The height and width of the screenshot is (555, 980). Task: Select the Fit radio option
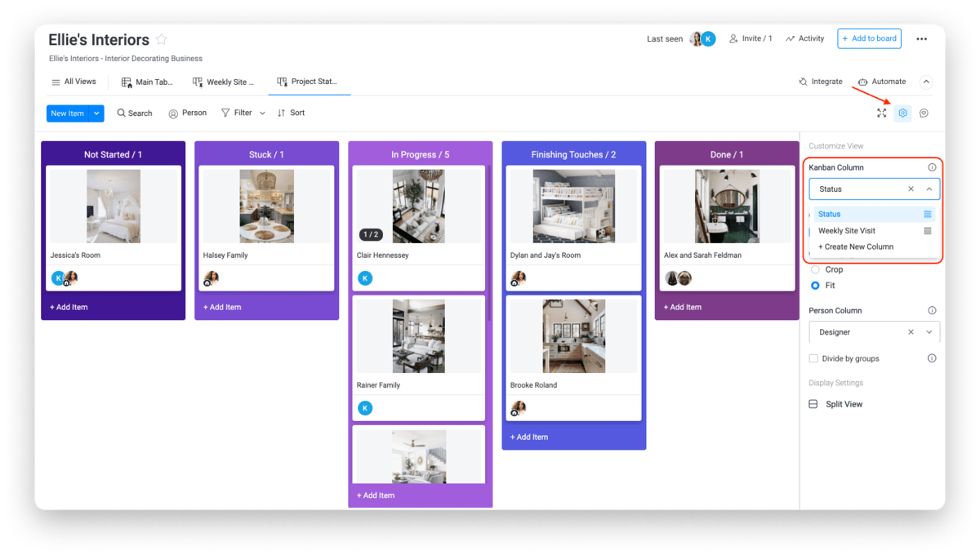(x=815, y=286)
